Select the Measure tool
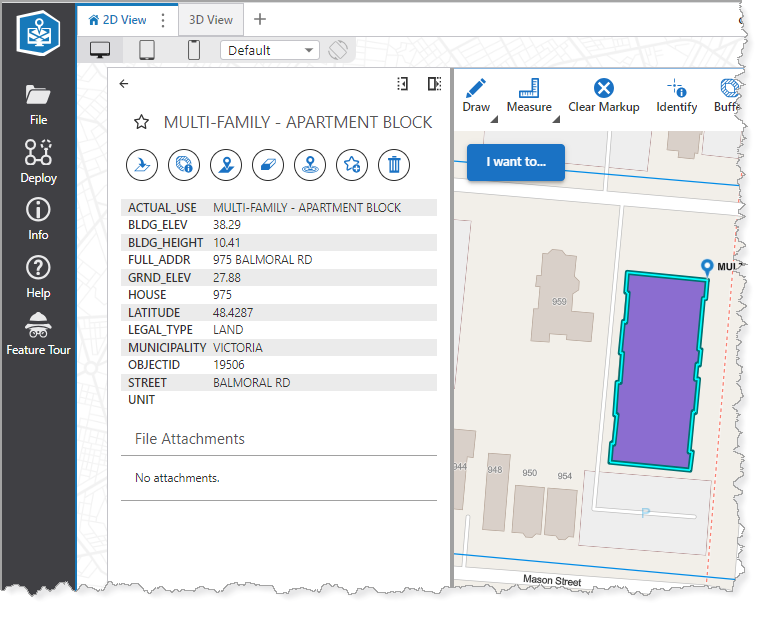The height and width of the screenshot is (622, 774). click(529, 96)
